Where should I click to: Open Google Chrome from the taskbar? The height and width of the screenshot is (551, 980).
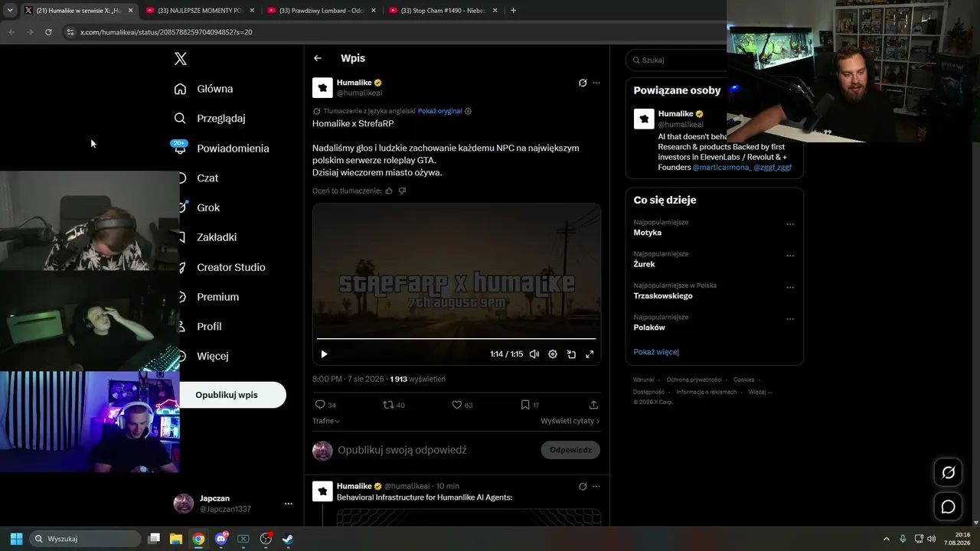coord(198,539)
